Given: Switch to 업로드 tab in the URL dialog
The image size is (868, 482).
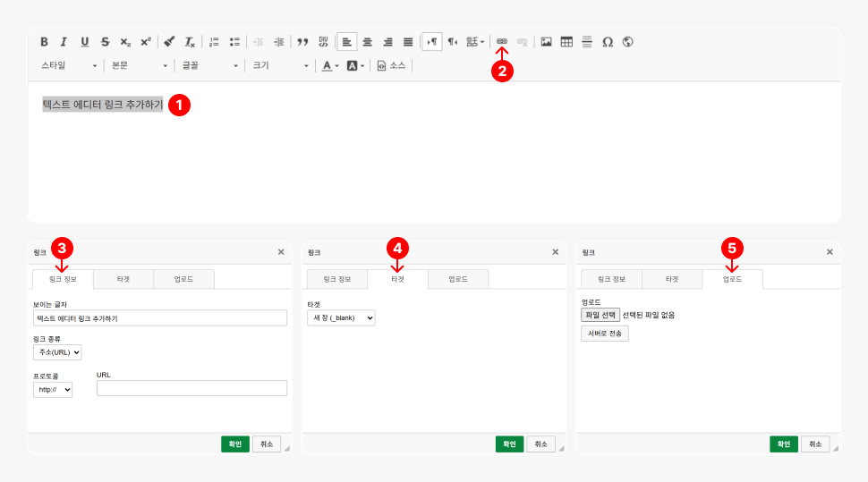Looking at the screenshot, I should [x=183, y=279].
